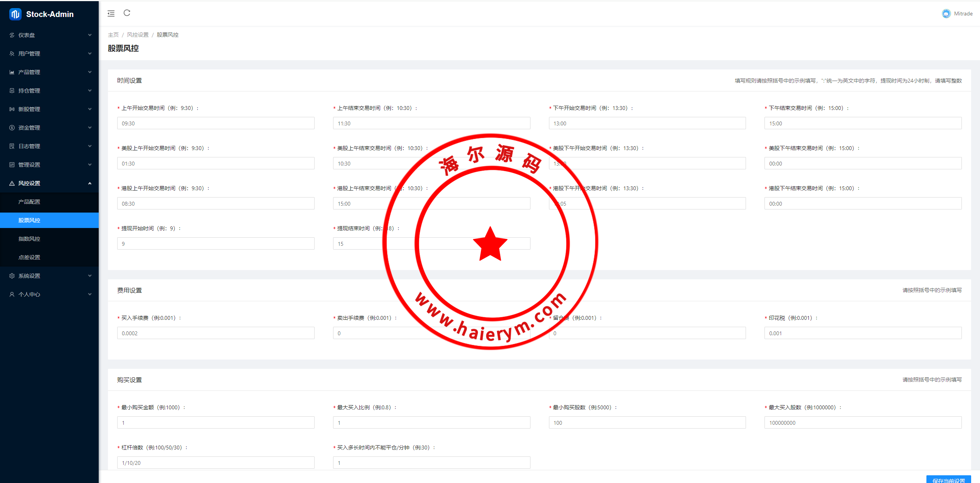Screen dimensions: 980x483
Task: Go to 主页 breadcrumb link
Action: tap(113, 35)
